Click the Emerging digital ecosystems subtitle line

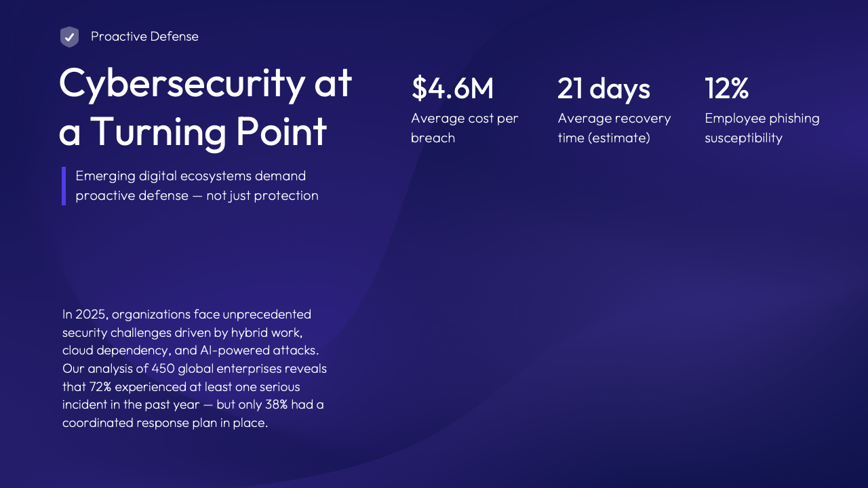(x=191, y=176)
